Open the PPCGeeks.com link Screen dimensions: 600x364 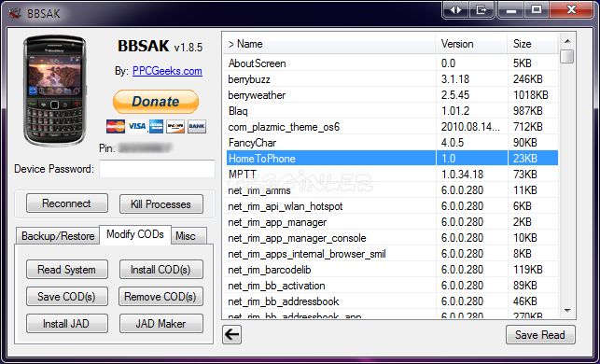(x=167, y=71)
